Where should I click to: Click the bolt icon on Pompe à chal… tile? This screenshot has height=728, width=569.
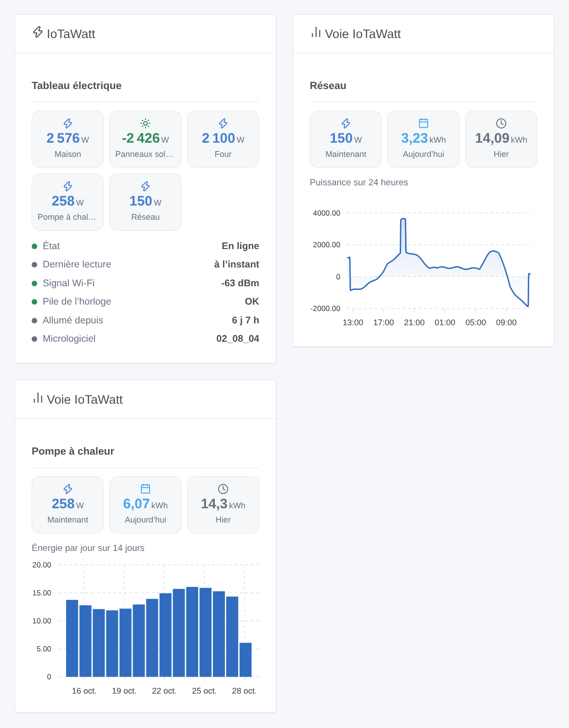point(68,186)
